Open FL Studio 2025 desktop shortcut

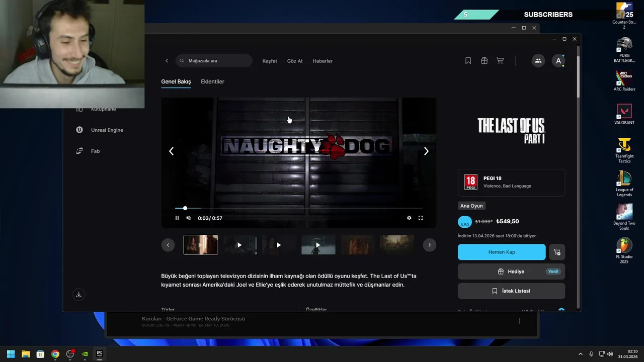click(624, 250)
